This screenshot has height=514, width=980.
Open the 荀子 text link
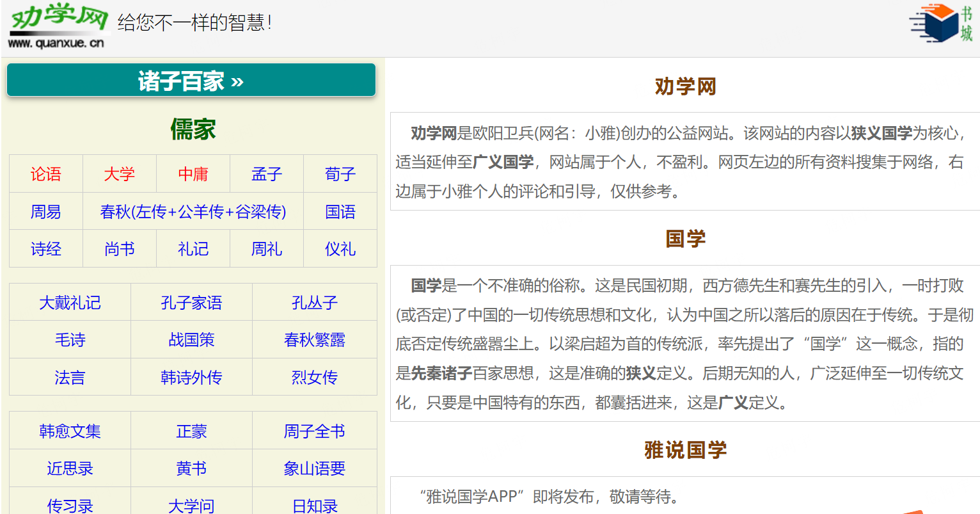(x=340, y=174)
